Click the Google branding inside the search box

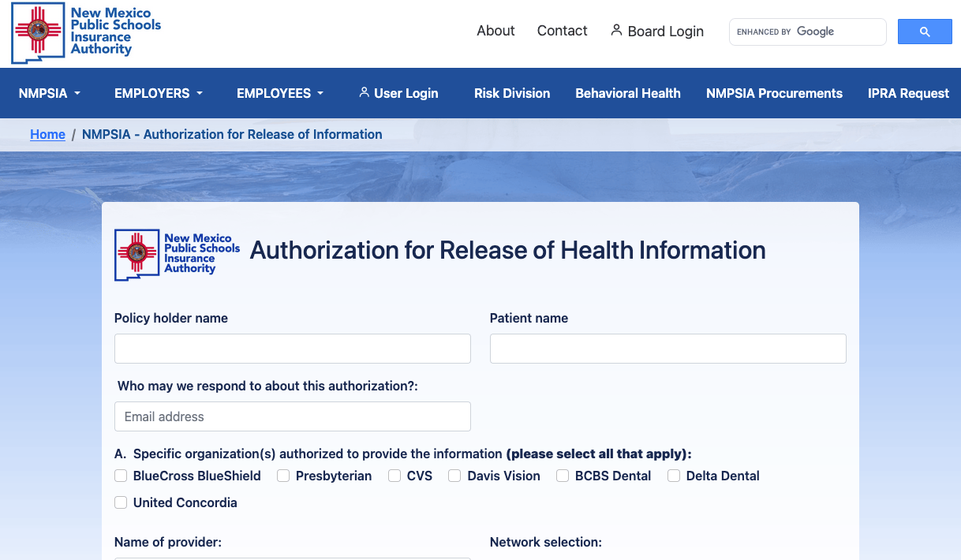[x=817, y=32]
